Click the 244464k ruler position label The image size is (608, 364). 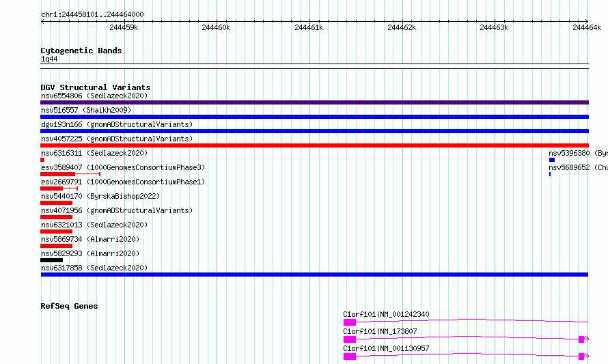click(x=587, y=27)
